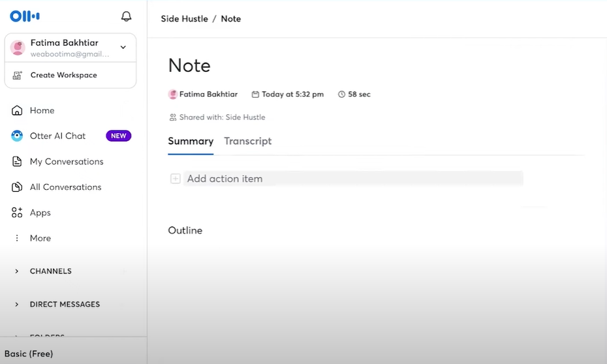
Task: Open Apps page
Action: click(40, 213)
